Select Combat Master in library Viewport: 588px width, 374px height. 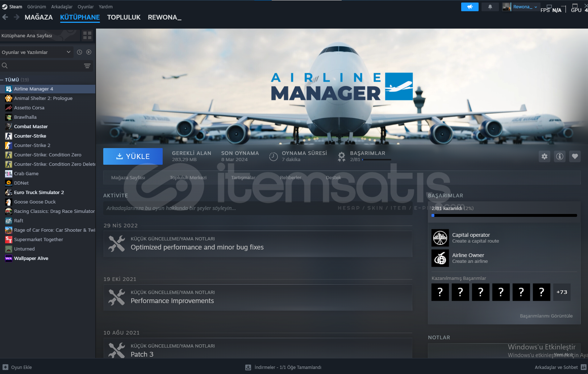pos(47,126)
